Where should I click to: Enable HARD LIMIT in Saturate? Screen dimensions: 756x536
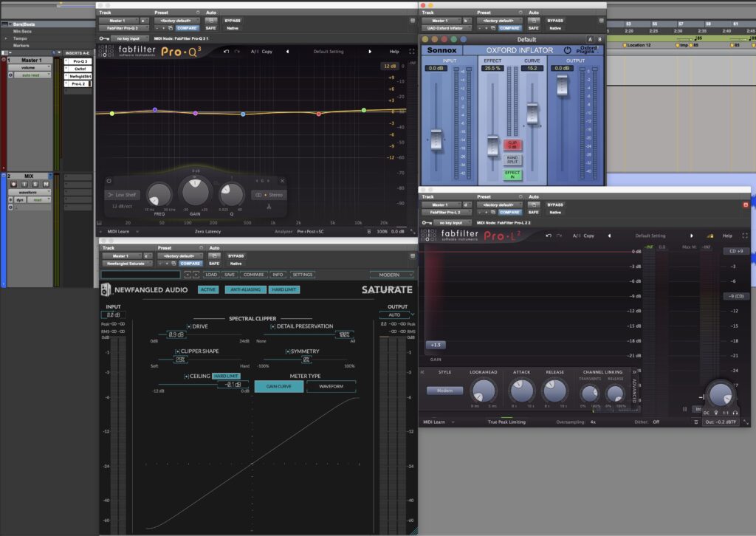pos(284,289)
